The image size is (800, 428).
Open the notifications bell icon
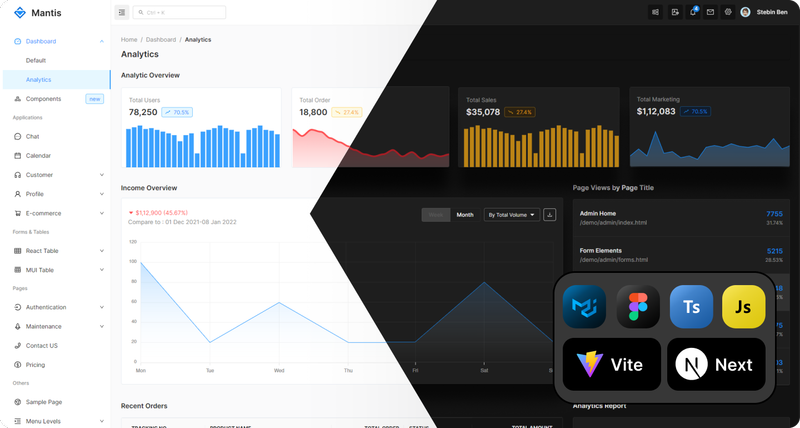click(693, 12)
